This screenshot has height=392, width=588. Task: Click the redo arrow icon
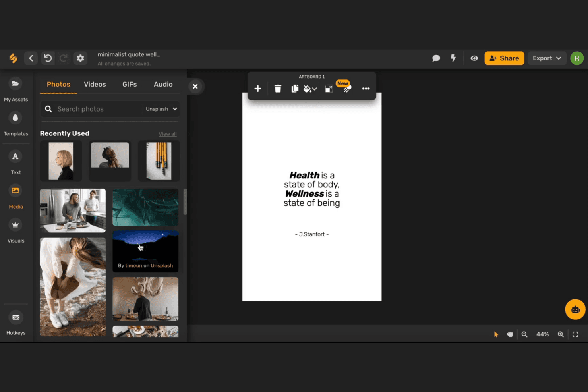tap(64, 58)
